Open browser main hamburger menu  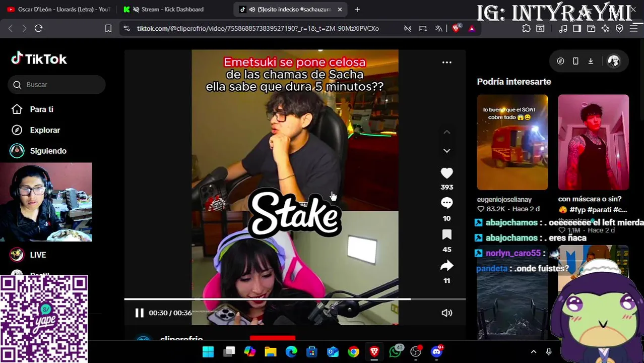[633, 29]
